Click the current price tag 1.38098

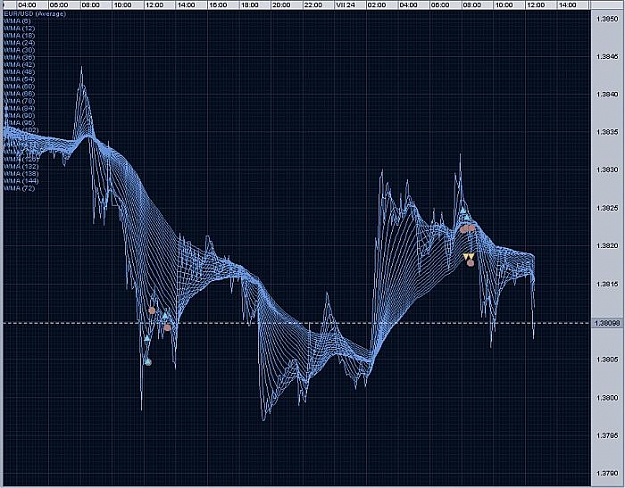[607, 323]
